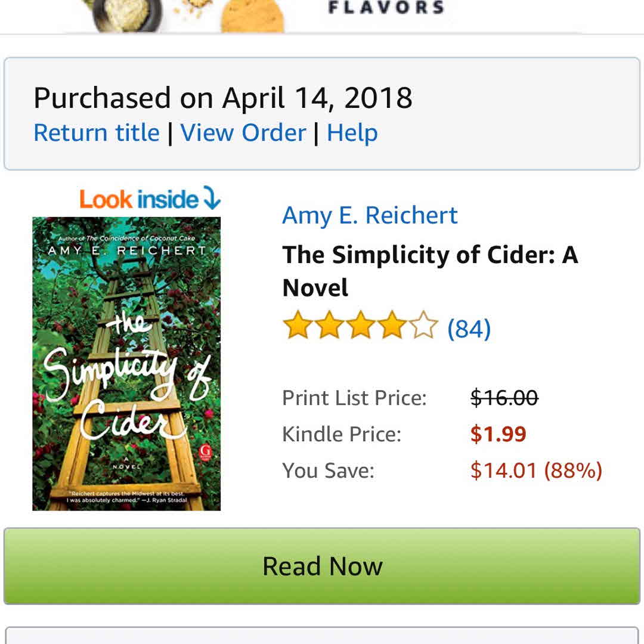The width and height of the screenshot is (644, 644).
Task: Open the View Order link
Action: [243, 132]
